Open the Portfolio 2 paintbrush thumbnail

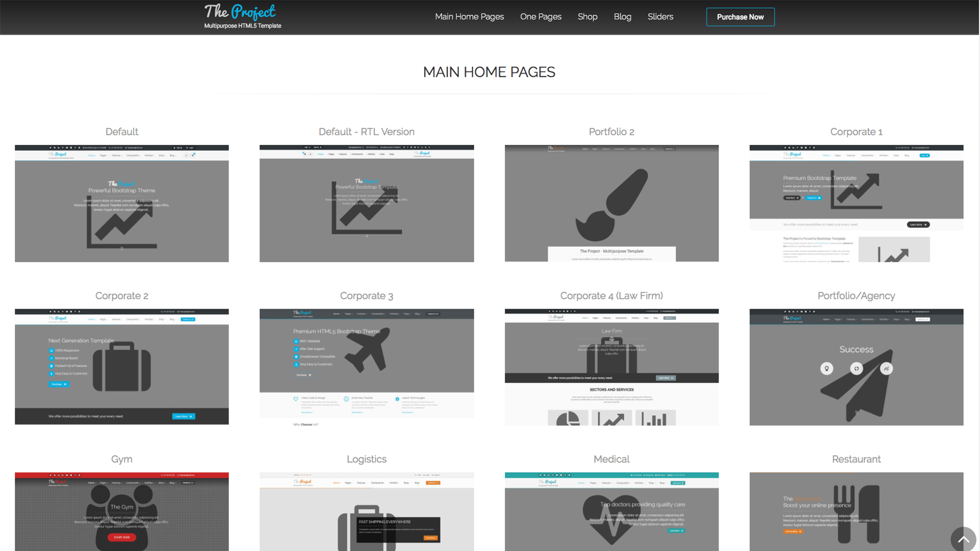tap(611, 203)
